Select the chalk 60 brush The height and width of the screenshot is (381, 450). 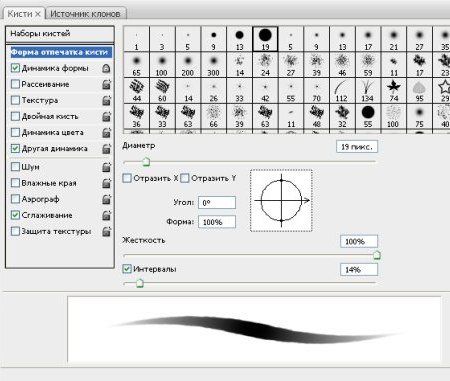point(162,91)
